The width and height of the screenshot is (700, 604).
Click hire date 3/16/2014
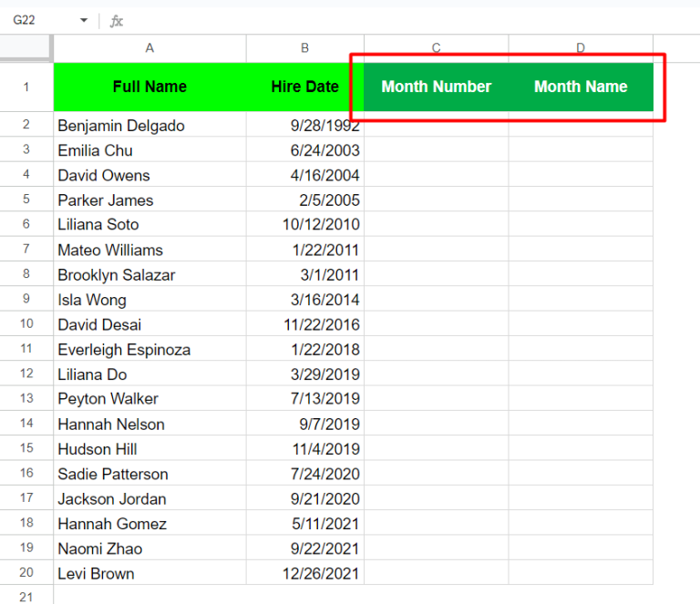(305, 299)
